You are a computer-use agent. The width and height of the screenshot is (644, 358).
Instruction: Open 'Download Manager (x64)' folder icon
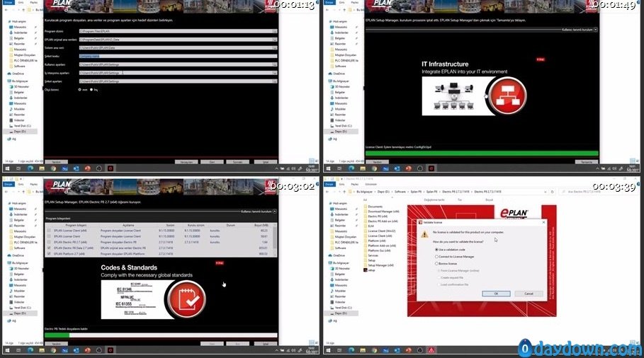366,212
